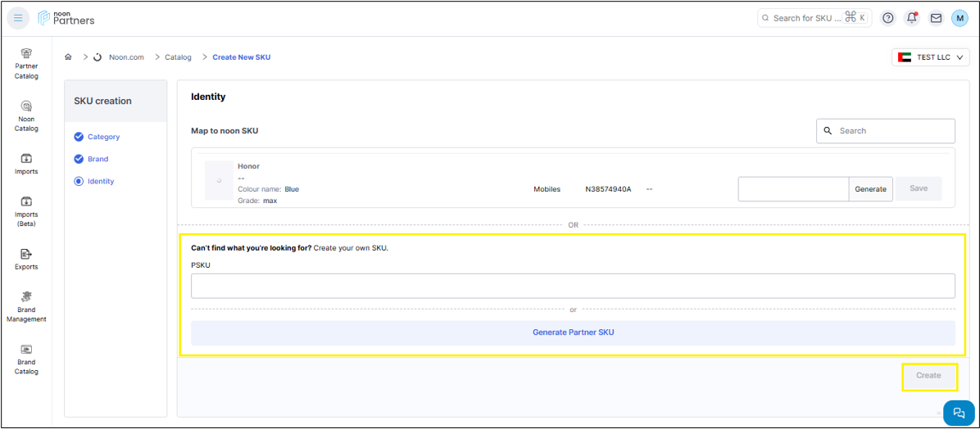Click the Generate Partner SKU button
This screenshot has height=429, width=980.
click(x=573, y=332)
